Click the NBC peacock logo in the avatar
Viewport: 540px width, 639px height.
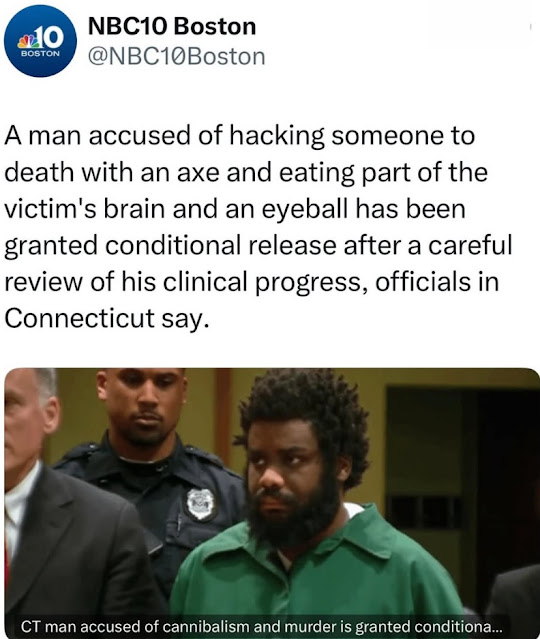pos(26,41)
